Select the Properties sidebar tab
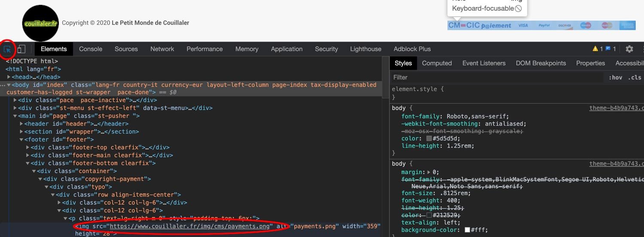644x237 pixels. click(591, 63)
